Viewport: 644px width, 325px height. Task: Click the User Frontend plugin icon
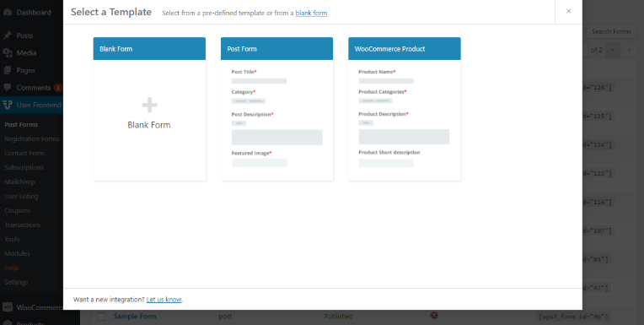pos(7,106)
